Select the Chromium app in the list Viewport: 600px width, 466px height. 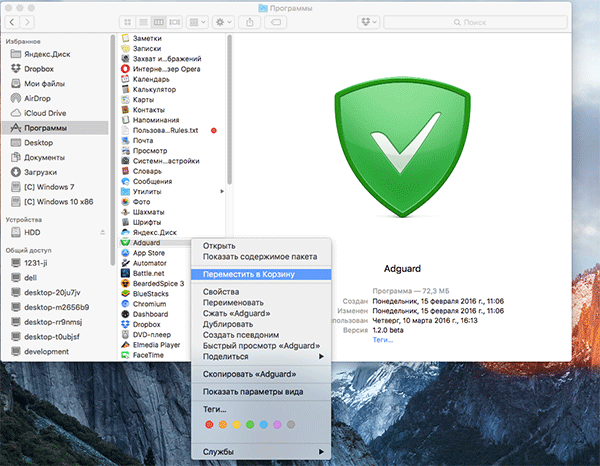coord(148,302)
